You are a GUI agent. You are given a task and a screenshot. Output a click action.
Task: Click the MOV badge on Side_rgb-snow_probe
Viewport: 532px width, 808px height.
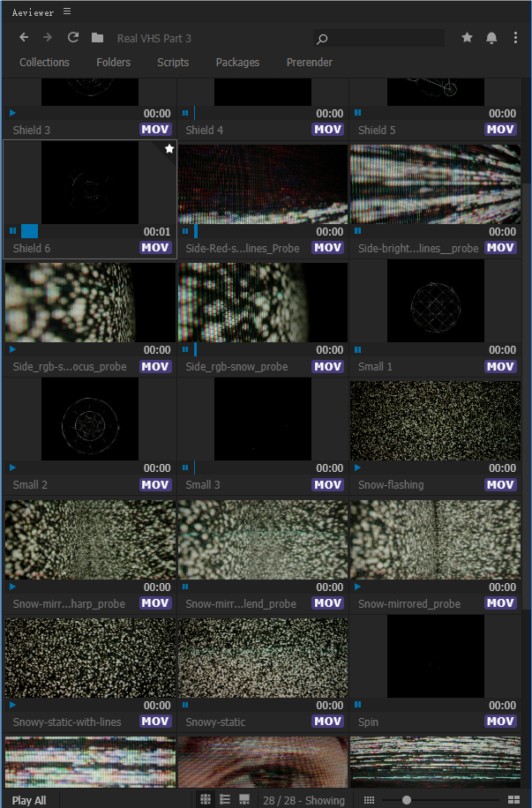[328, 366]
